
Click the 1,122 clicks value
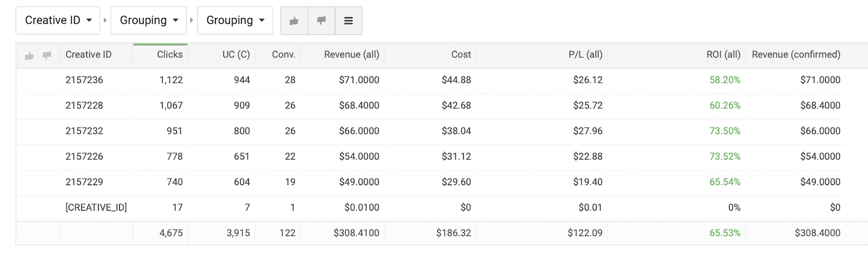click(x=171, y=80)
